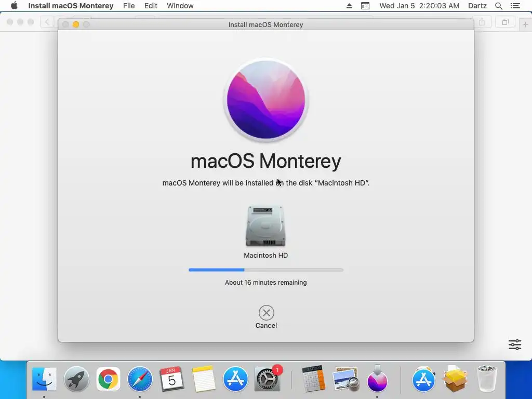Open Spotlight search magnifier
This screenshot has height=399, width=532.
click(x=498, y=6)
